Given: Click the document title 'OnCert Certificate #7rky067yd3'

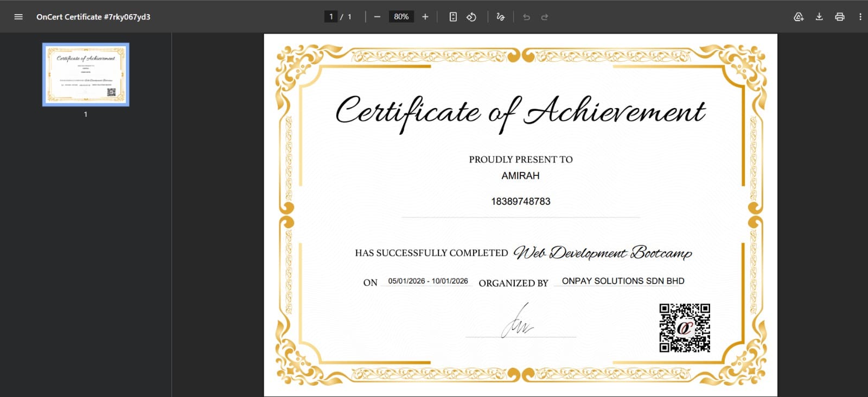Looking at the screenshot, I should coord(93,17).
